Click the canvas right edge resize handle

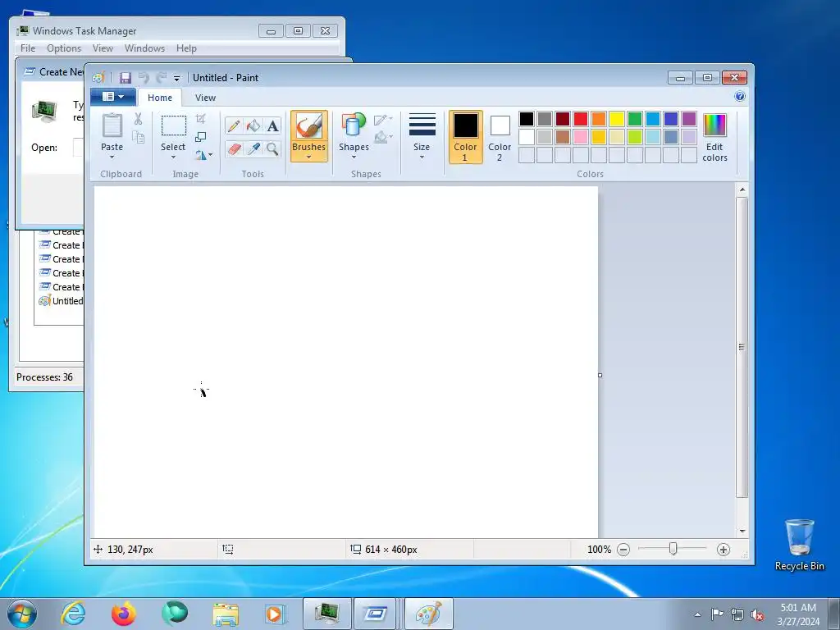point(600,375)
